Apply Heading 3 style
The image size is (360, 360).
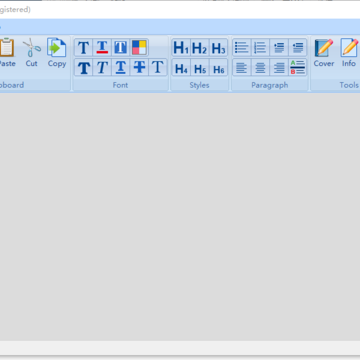[218, 48]
